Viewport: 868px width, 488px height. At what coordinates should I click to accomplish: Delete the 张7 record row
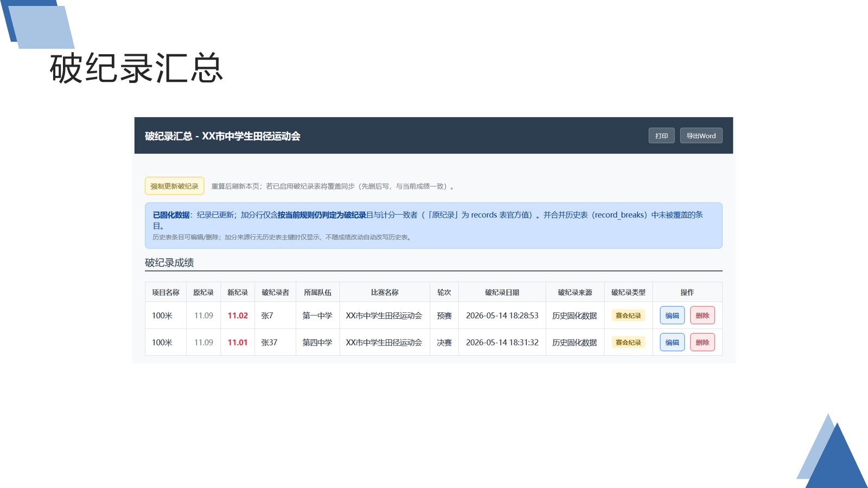coord(702,316)
